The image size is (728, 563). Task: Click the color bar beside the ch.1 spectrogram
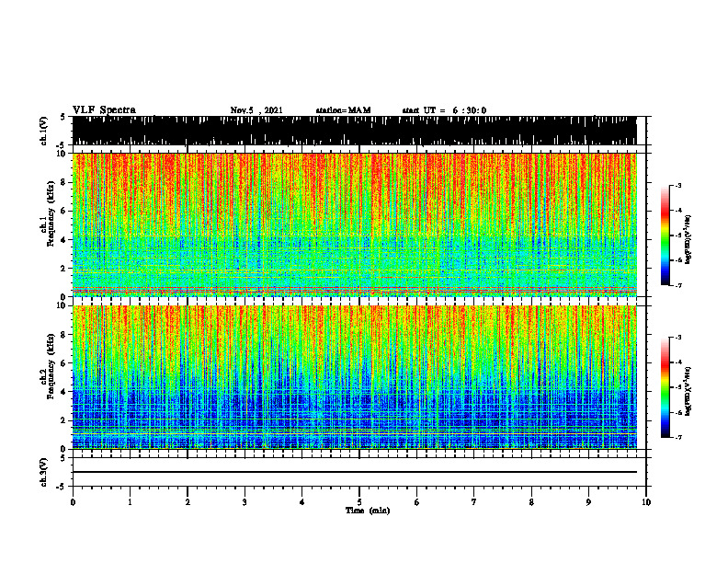click(665, 236)
